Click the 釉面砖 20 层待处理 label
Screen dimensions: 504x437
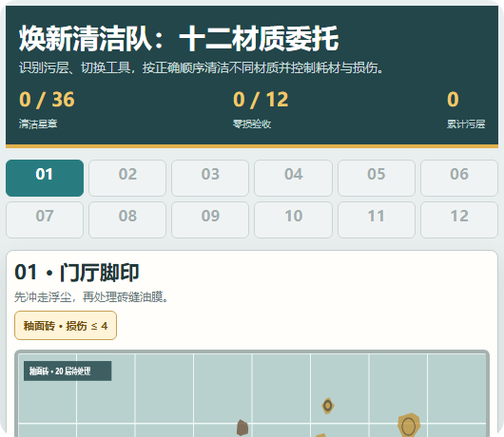[68, 371]
